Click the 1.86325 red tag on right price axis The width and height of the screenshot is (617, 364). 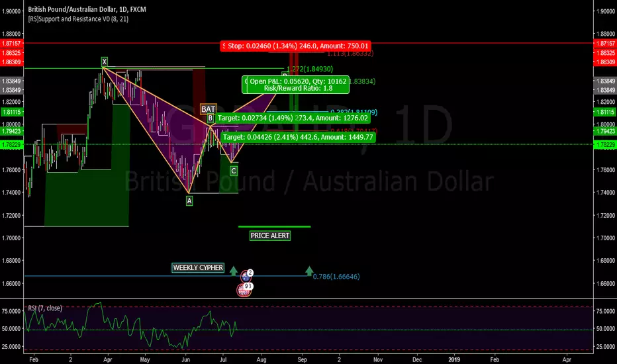[605, 53]
